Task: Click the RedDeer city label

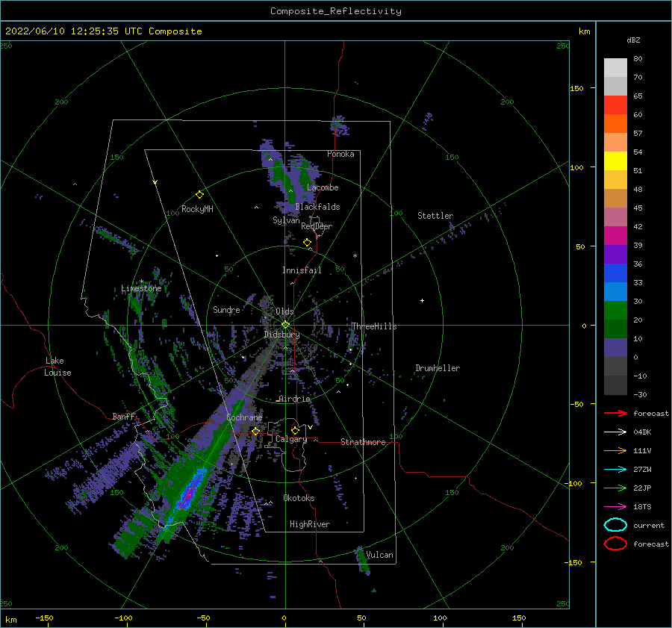Action: pos(317,226)
